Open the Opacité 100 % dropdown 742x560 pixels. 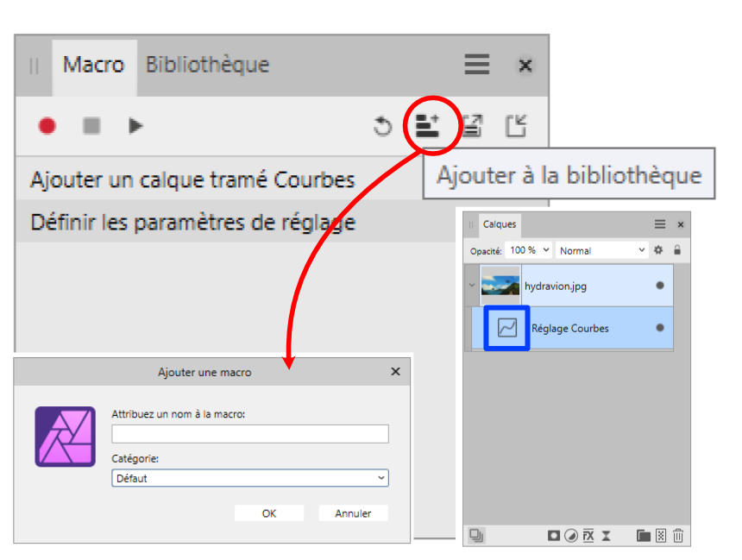pyautogui.click(x=529, y=250)
